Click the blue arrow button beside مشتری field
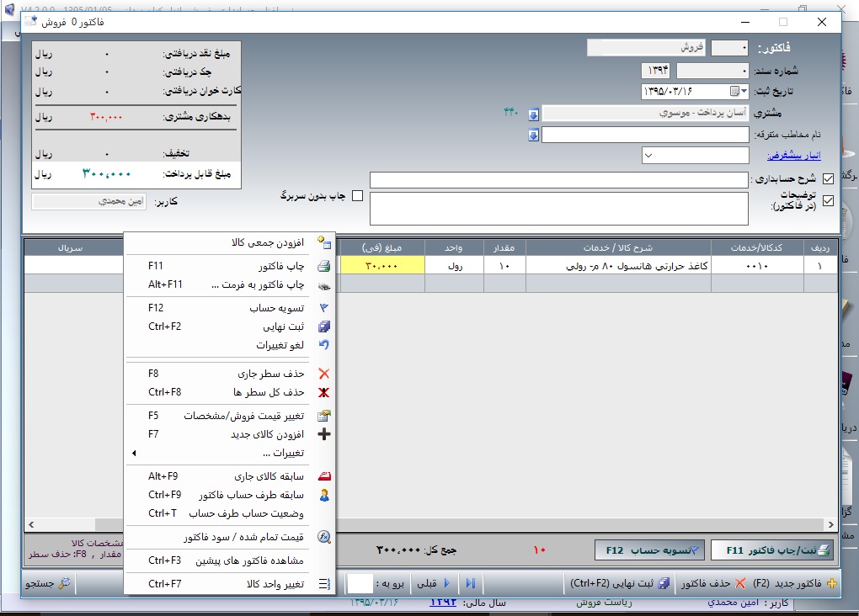 [533, 114]
